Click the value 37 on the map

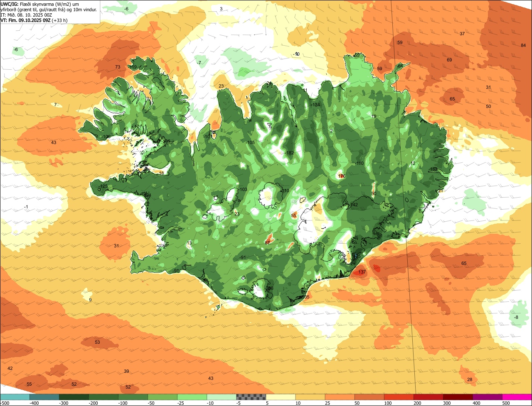tap(462, 34)
